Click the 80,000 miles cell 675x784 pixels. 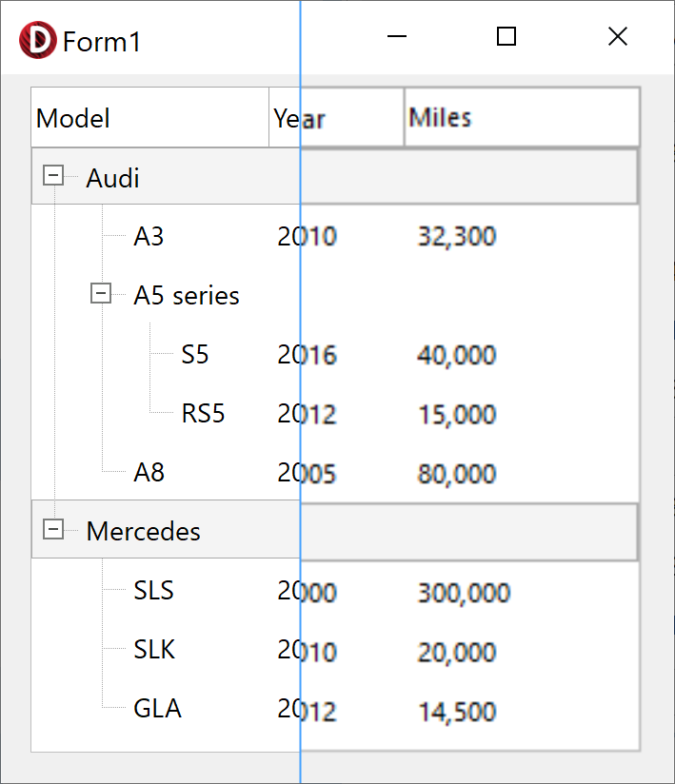[x=457, y=473]
